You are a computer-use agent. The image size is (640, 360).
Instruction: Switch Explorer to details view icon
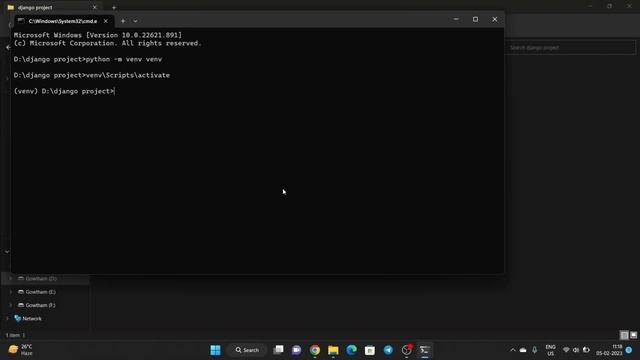[624, 335]
